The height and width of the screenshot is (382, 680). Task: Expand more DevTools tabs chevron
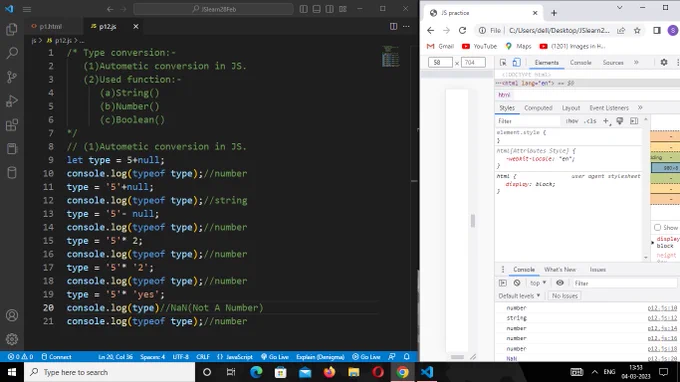coord(636,62)
